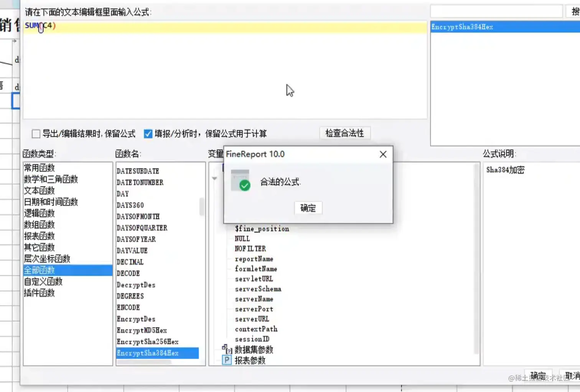Screen dimensions: 580x392
Task: Choose DAYVALUE in function list
Action: pos(157,251)
